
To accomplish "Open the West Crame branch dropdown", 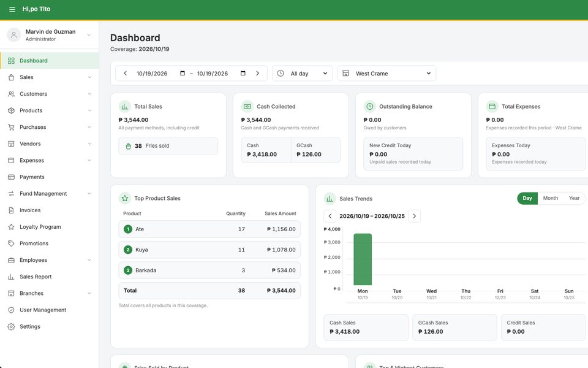I will point(386,73).
